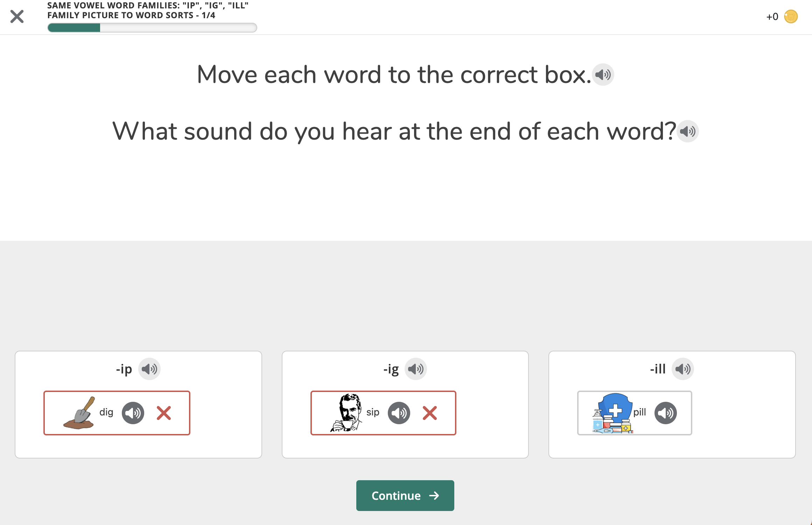Click the '-ill' box heading
Viewport: 812px width, 525px height.
click(x=658, y=369)
